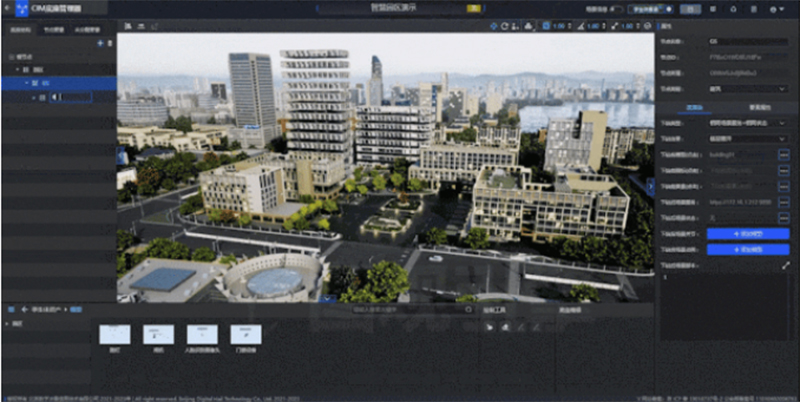This screenshot has width=800, height=402.
Task: Select the root node in the scene tree
Action: 24,57
